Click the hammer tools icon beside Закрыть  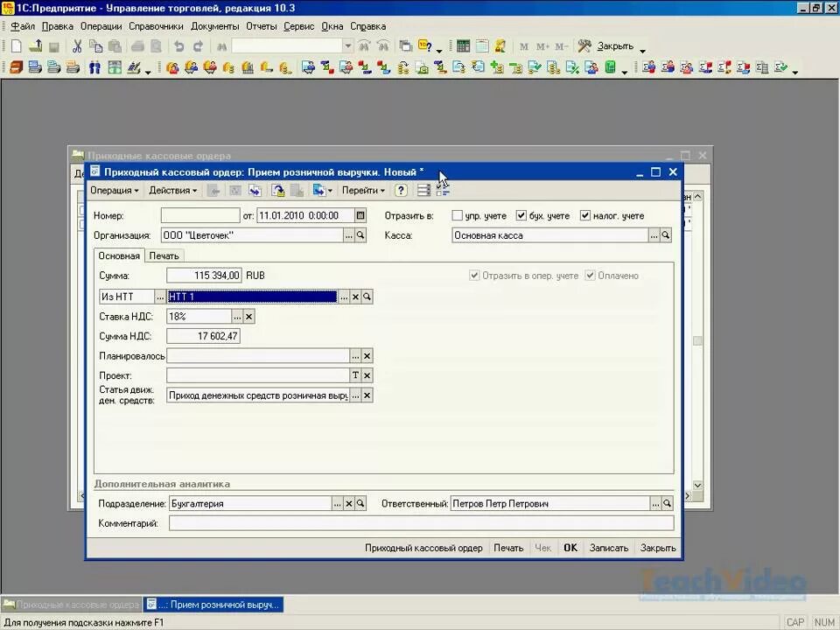pyautogui.click(x=584, y=46)
